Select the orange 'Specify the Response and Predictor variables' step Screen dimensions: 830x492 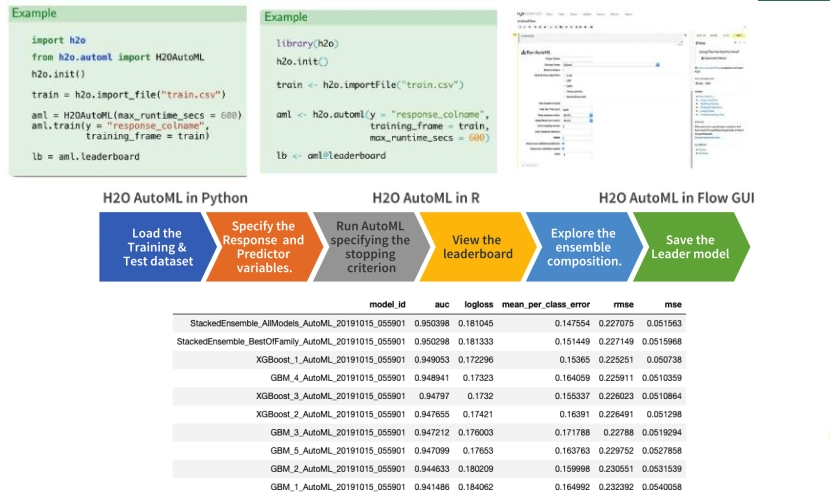coord(264,247)
